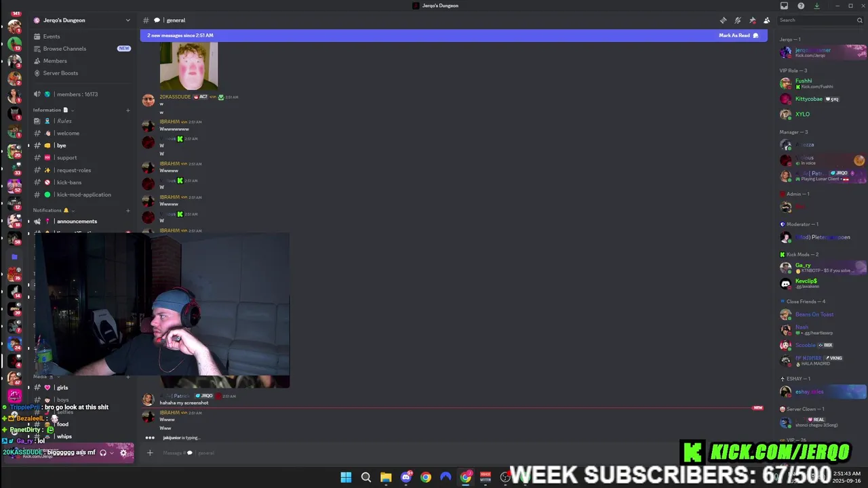
Task: Open server Events
Action: click(82, 37)
